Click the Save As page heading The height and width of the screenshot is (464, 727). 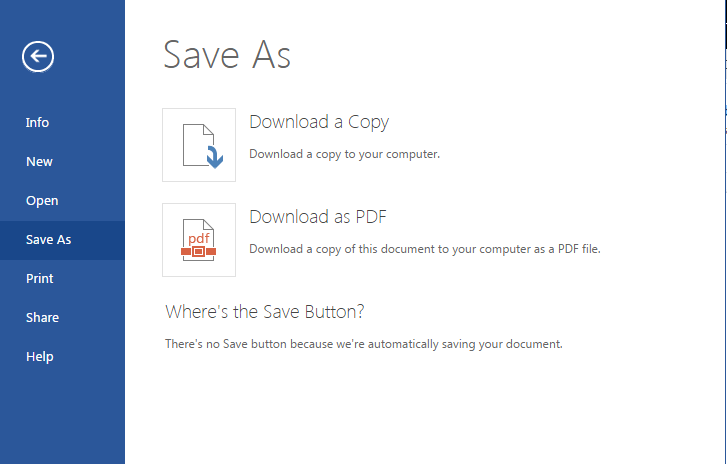(227, 55)
